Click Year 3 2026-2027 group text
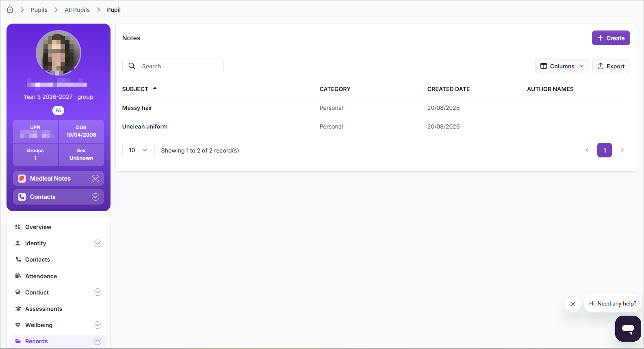 [x=59, y=97]
